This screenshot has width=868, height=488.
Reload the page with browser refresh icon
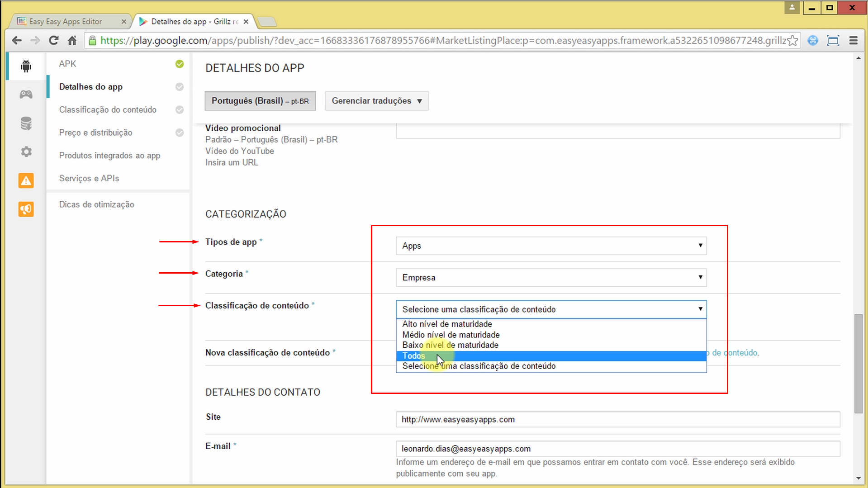click(53, 41)
